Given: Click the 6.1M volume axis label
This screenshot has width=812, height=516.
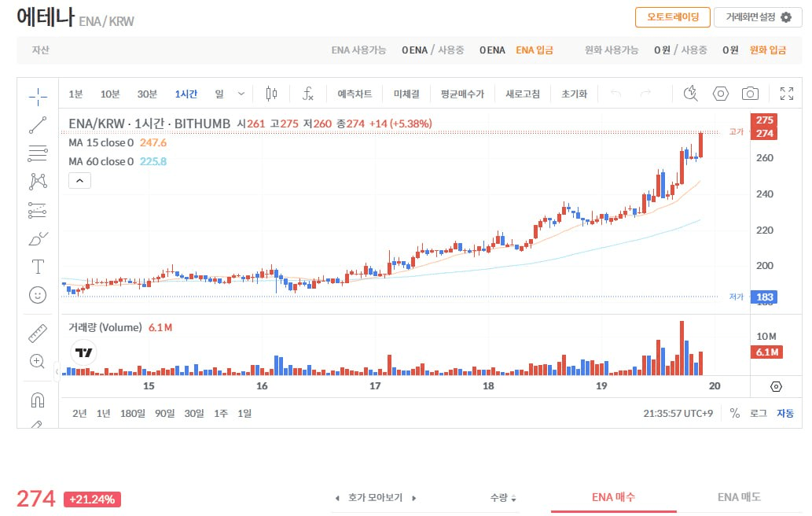Looking at the screenshot, I should click(767, 352).
